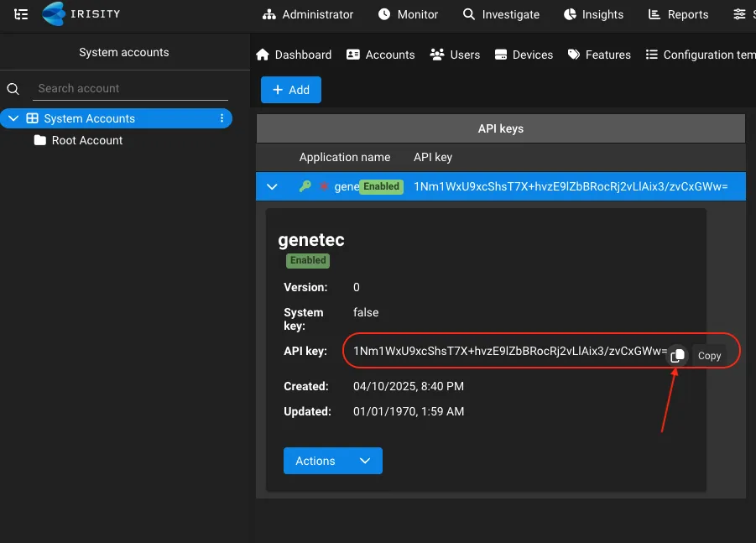Open System Accounts three-dot options menu
Viewport: 756px width, 543px height.
pyautogui.click(x=222, y=118)
